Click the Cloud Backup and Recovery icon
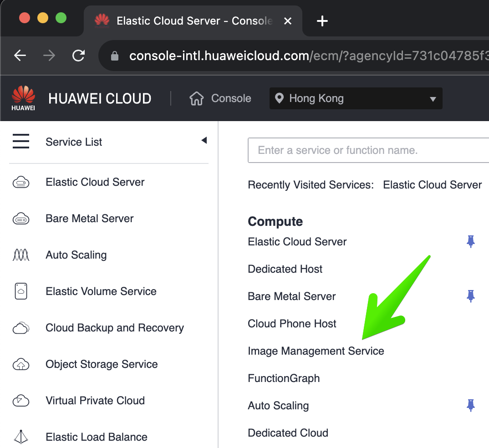The width and height of the screenshot is (489, 448). (x=21, y=328)
